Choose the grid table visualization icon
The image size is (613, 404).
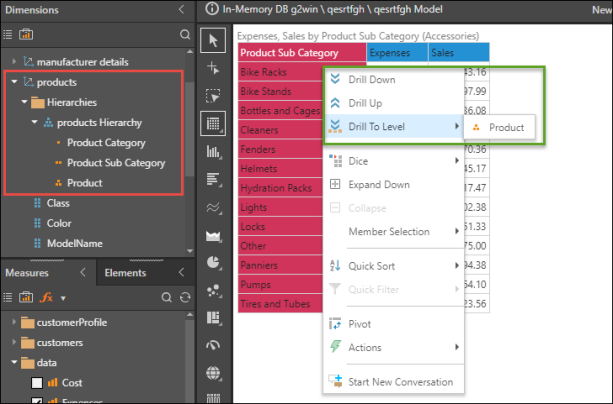coord(213,124)
